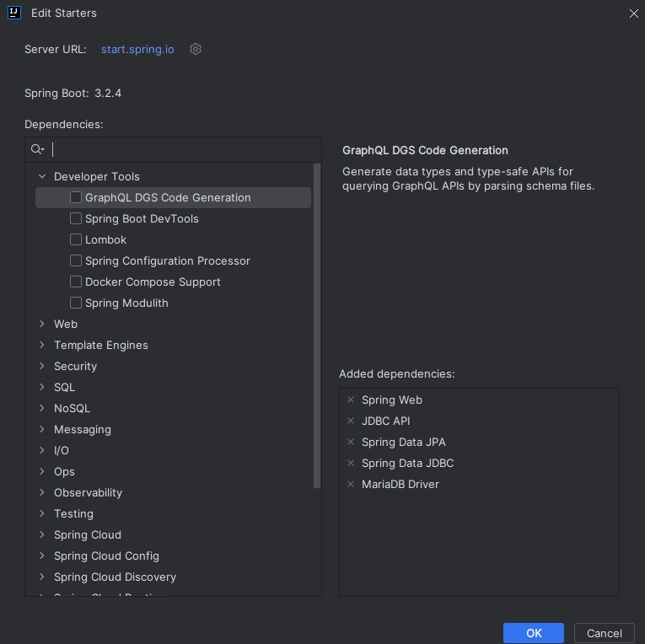This screenshot has height=644, width=645.
Task: Collapse the Developer Tools category
Action: (42, 176)
